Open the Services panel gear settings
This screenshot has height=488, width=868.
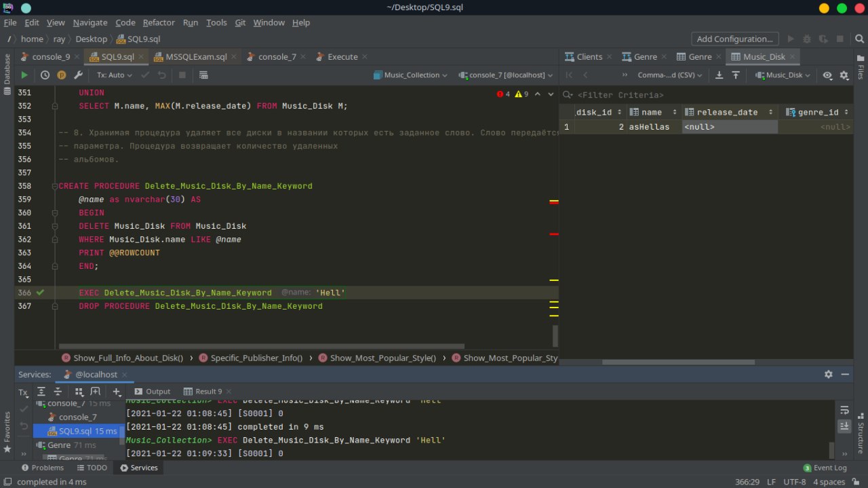[x=828, y=374]
